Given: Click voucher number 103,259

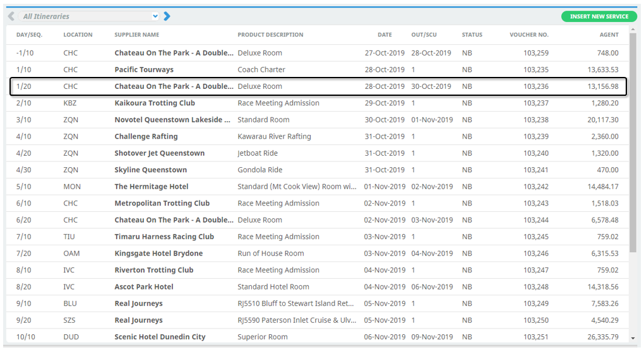Looking at the screenshot, I should coord(536,53).
